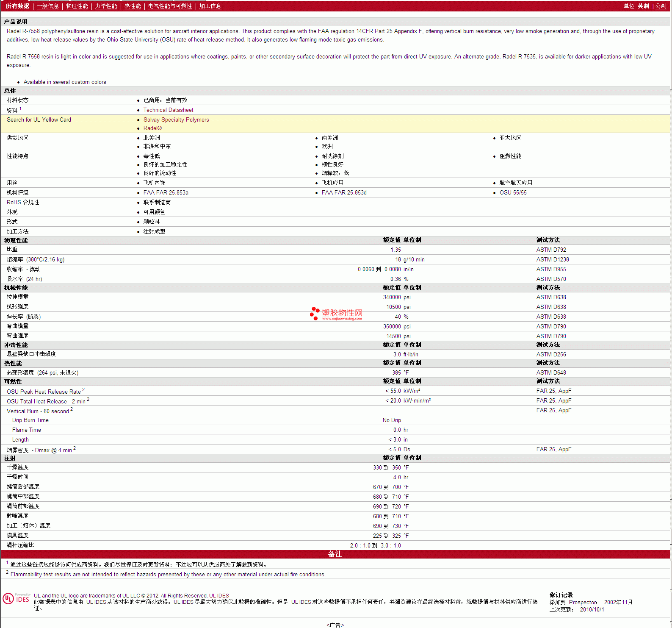Open the 加工信息 tab
The image size is (672, 628).
[x=210, y=6]
